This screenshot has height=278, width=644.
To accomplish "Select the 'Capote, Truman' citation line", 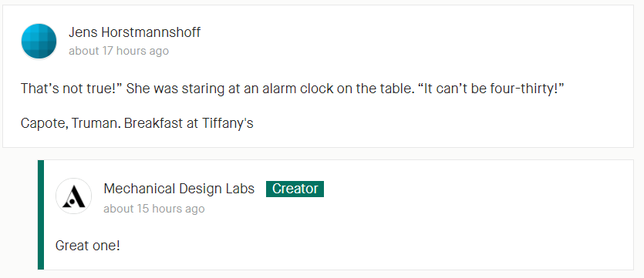I will coord(137,123).
